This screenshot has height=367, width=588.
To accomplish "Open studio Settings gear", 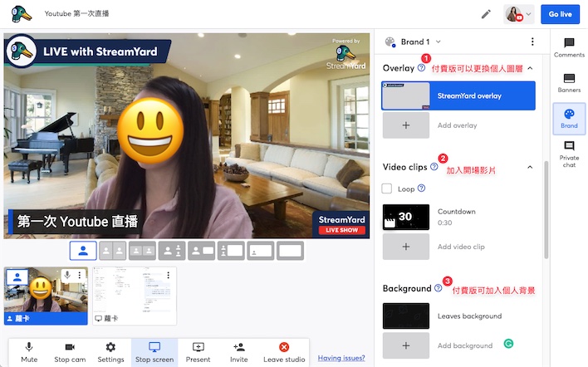I will (110, 352).
